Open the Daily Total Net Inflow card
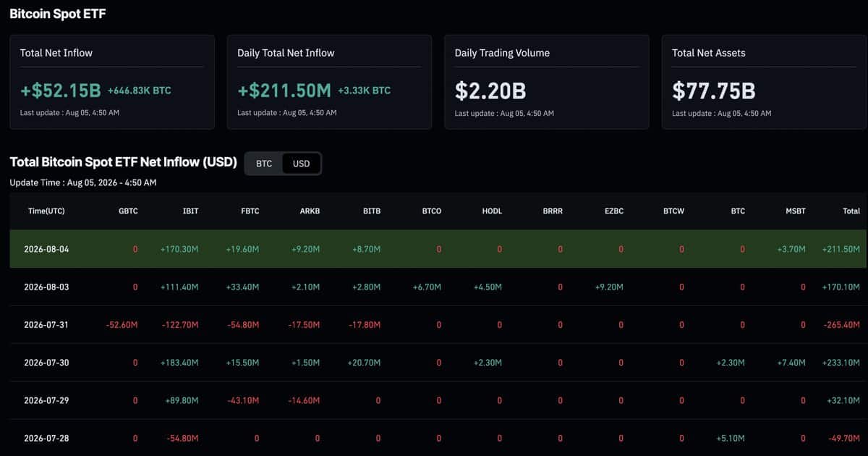This screenshot has width=868, height=456. point(329,82)
